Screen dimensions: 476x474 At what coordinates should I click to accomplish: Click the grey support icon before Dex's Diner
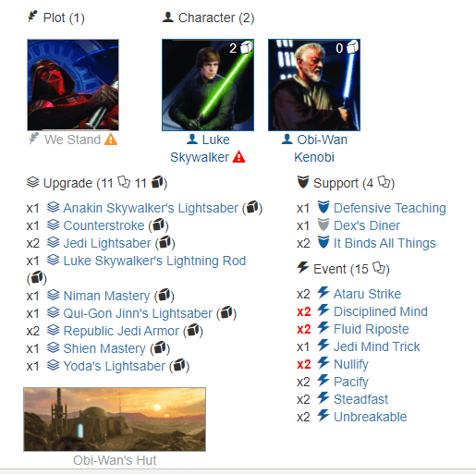coord(323,225)
